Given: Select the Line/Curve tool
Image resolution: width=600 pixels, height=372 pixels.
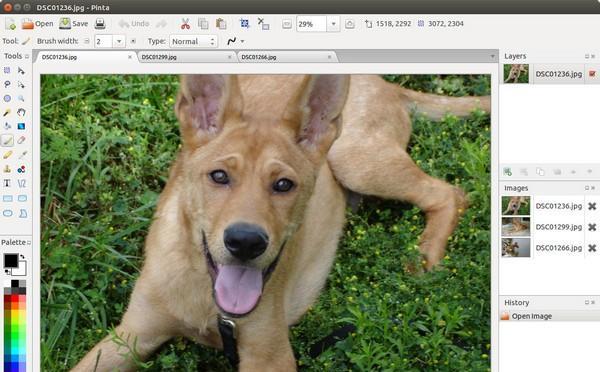Looking at the screenshot, I should 21,183.
